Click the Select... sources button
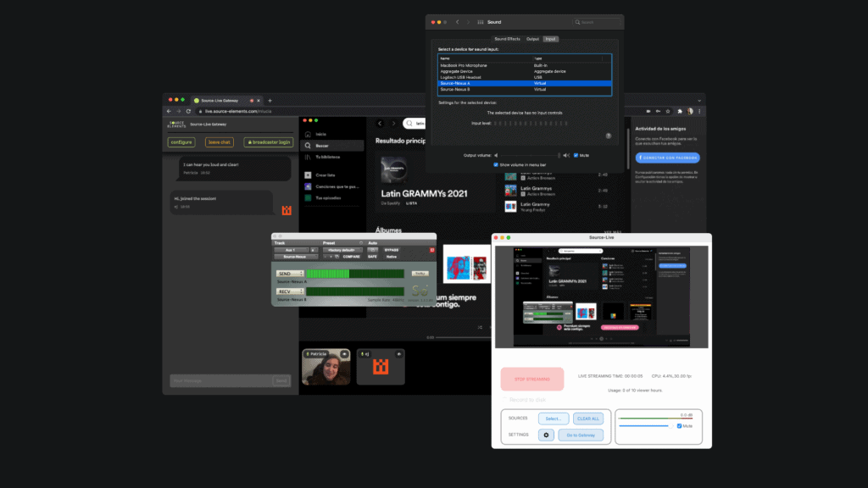Image resolution: width=868 pixels, height=488 pixels. (x=554, y=419)
